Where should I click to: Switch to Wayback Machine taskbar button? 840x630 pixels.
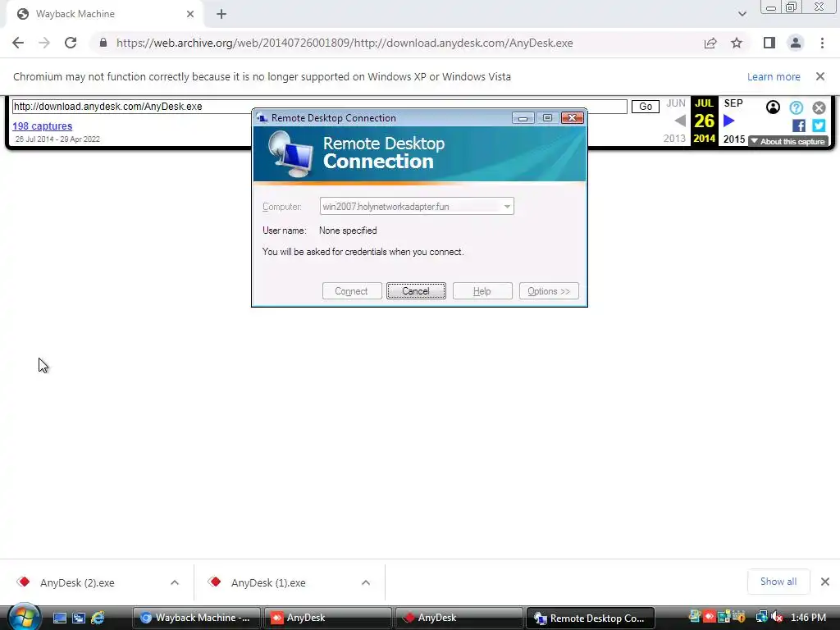click(197, 618)
